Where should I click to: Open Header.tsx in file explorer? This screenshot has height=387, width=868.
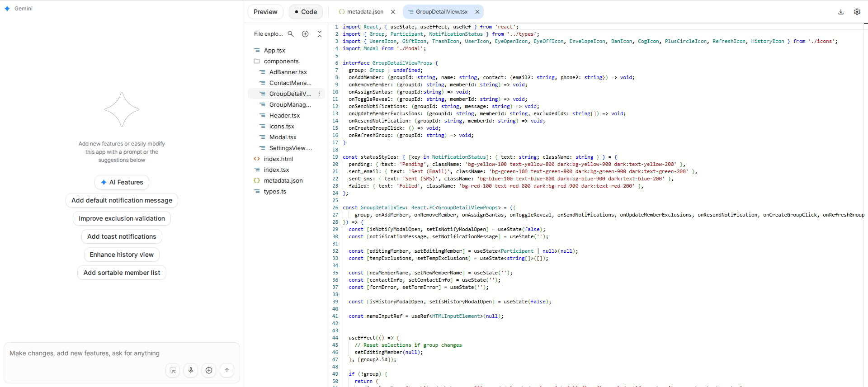pyautogui.click(x=284, y=115)
